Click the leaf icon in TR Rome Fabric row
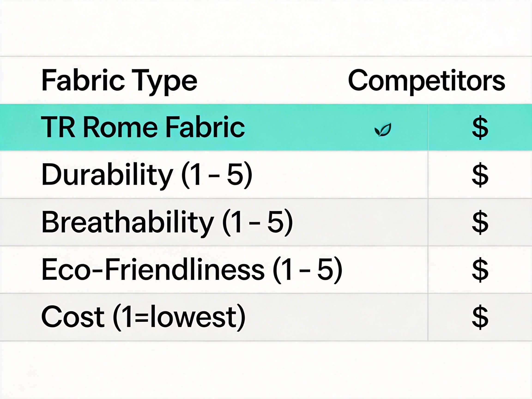Viewport: 532px width, 399px height. pos(383,130)
